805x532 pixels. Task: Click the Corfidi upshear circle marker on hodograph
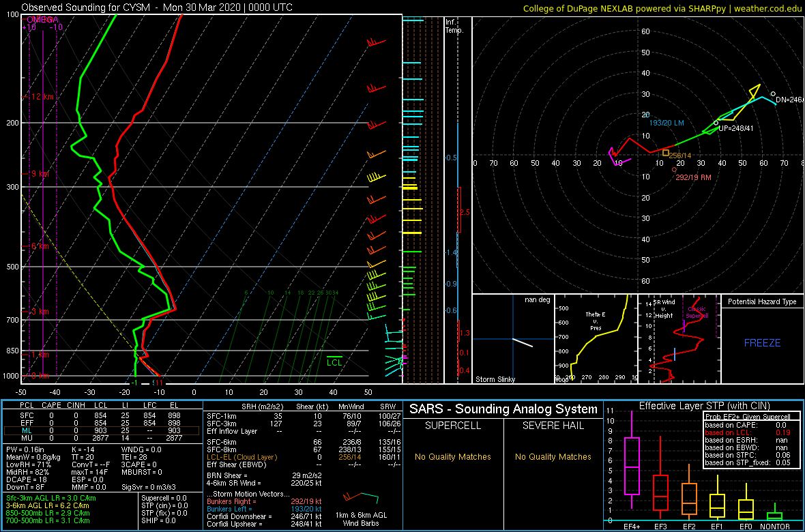pos(716,123)
